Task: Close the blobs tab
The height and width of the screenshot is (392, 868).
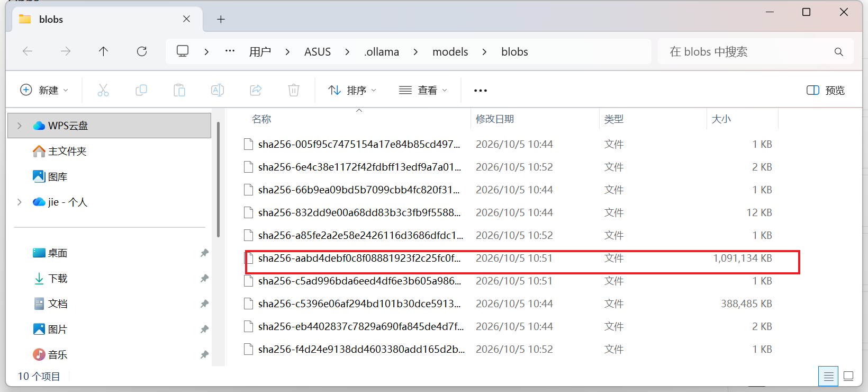Action: [186, 19]
